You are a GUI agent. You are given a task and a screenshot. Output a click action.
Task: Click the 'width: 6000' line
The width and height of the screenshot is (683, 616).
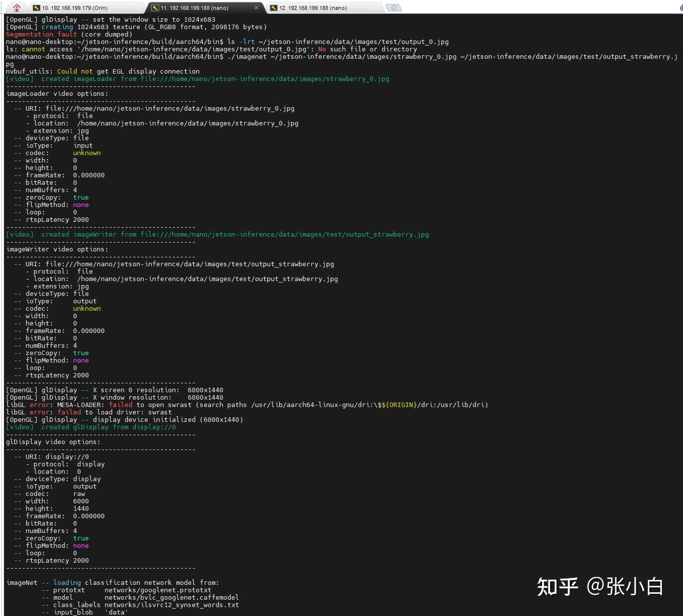[x=51, y=501]
